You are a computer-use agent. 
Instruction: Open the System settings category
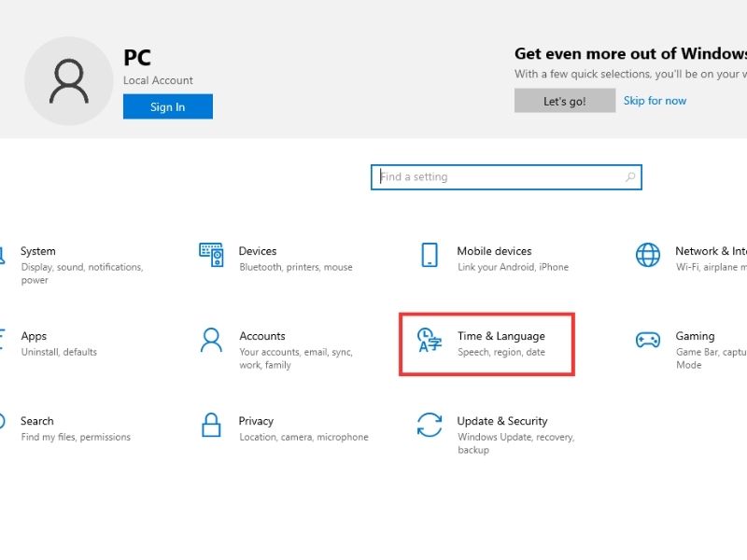(38, 251)
